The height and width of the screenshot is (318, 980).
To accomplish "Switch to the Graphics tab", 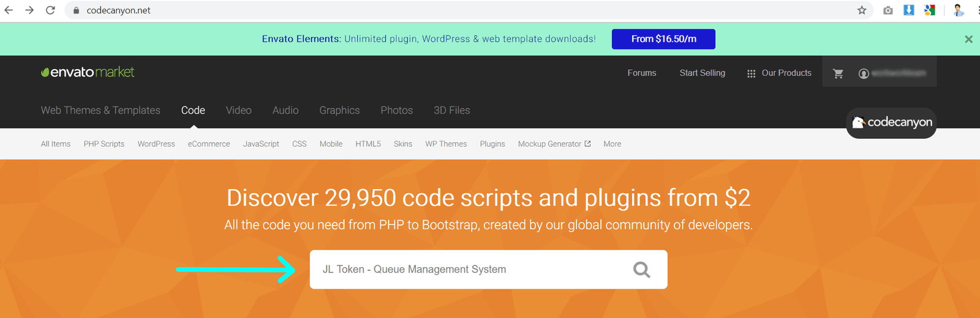I will pos(339,110).
